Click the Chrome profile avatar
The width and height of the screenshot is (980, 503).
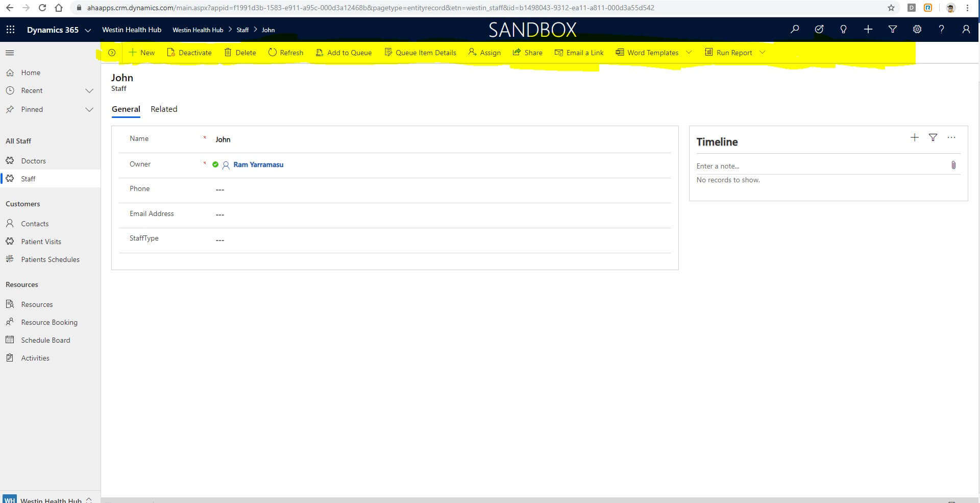point(950,8)
